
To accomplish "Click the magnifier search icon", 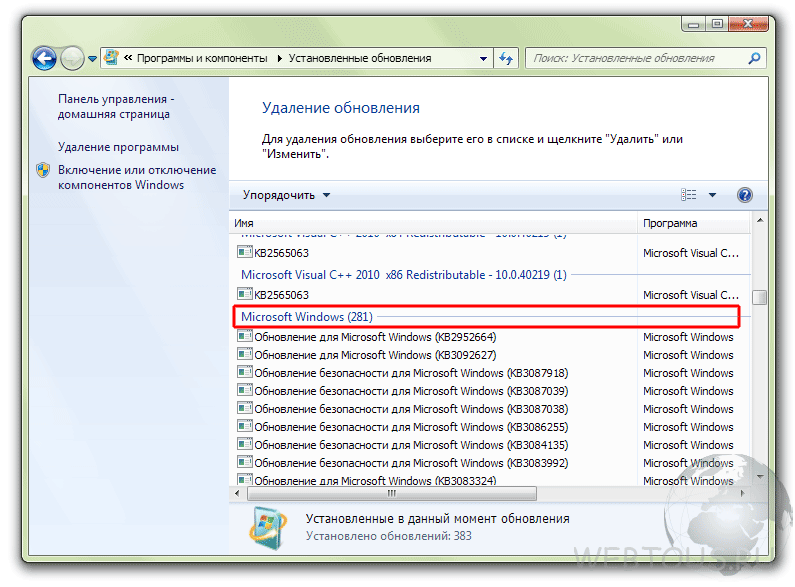I will [x=754, y=59].
